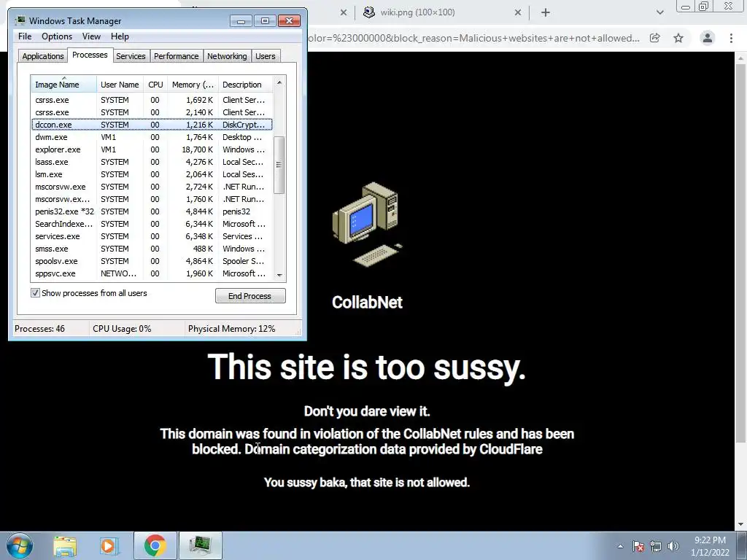Click the Chrome page vertical scrollbar thumb

pos(740,253)
